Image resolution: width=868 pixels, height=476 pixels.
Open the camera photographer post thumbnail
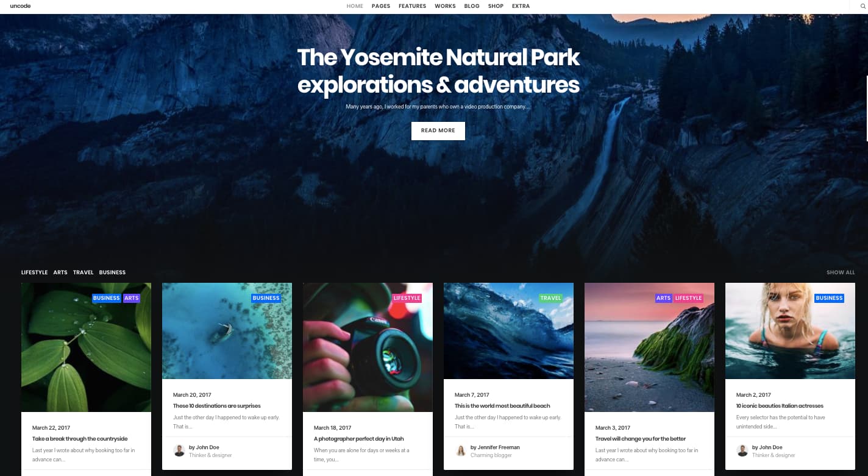click(368, 347)
